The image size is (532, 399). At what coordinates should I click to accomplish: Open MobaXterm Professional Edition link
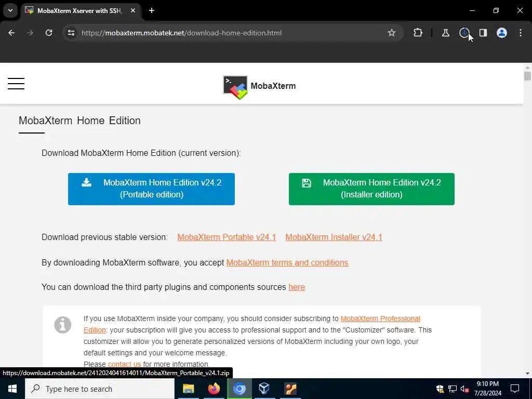(380, 318)
